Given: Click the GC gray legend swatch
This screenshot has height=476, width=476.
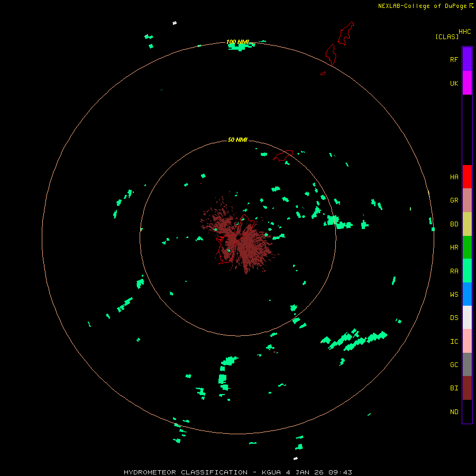Looking at the screenshot, I should coord(467,364).
